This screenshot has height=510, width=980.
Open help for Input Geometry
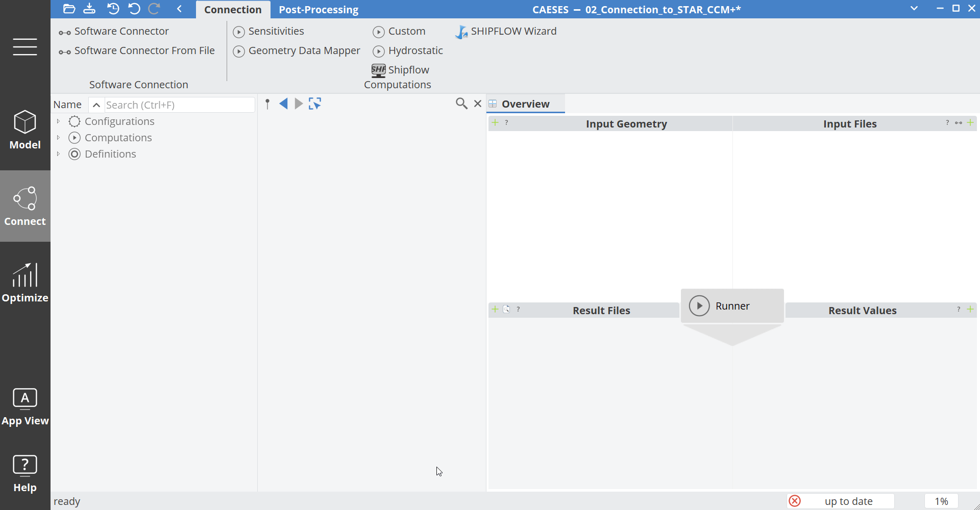click(x=506, y=122)
